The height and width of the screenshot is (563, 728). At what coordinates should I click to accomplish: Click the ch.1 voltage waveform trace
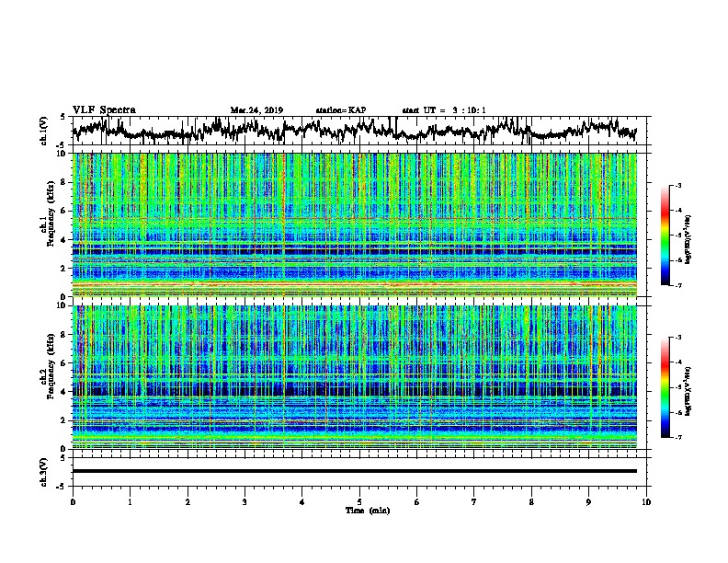[354, 131]
